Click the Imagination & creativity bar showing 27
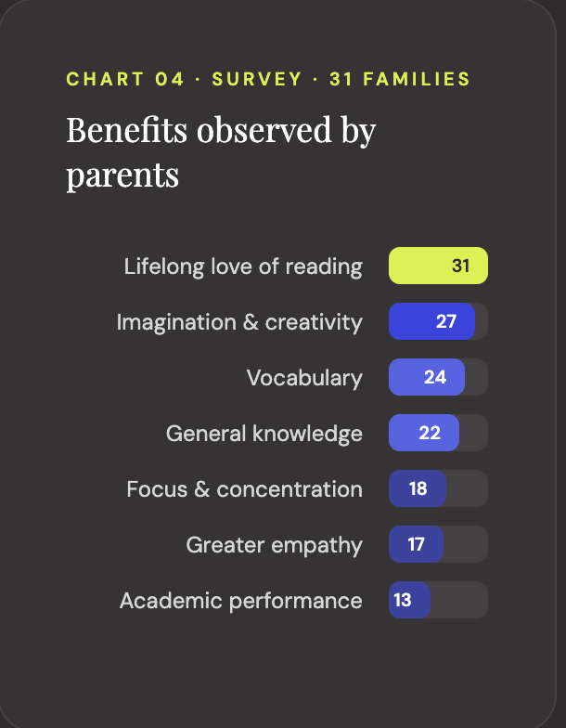This screenshot has width=566, height=728. (x=431, y=321)
